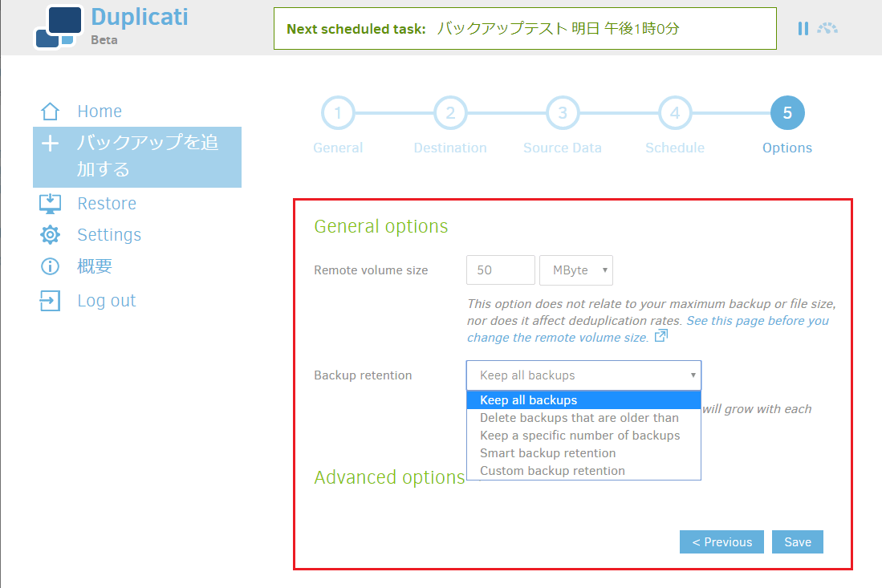Open throttle settings via the speedometer icon

click(x=827, y=29)
